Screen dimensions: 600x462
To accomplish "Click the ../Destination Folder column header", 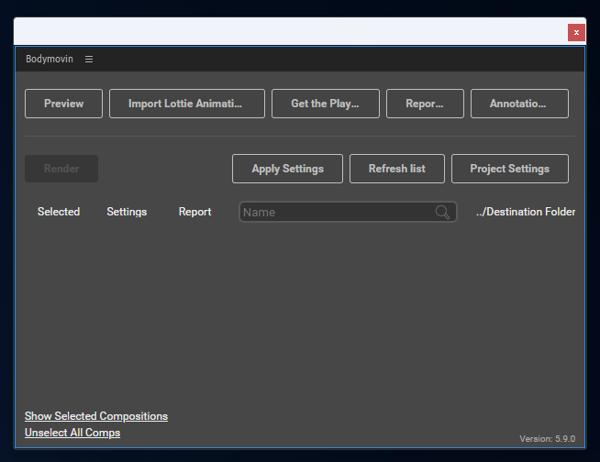I will (525, 212).
